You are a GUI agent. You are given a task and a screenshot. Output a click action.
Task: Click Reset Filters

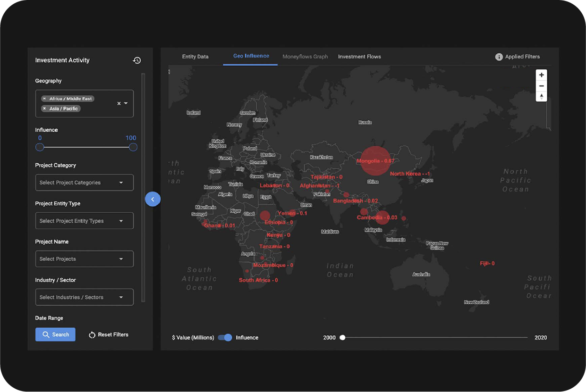[113, 334]
